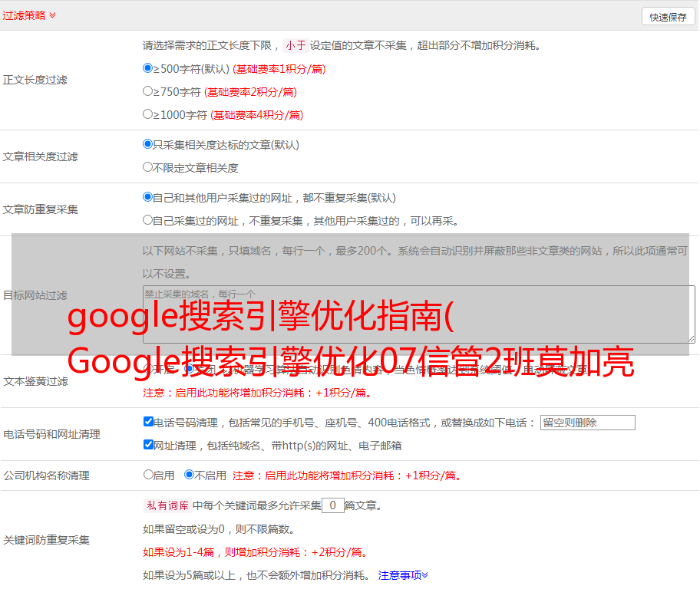Click the 私有词库 tag
This screenshot has height=589, width=700.
coord(168,505)
